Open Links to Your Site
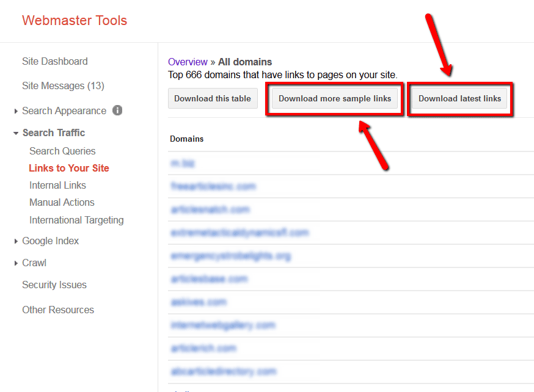534x392 pixels. 68,168
